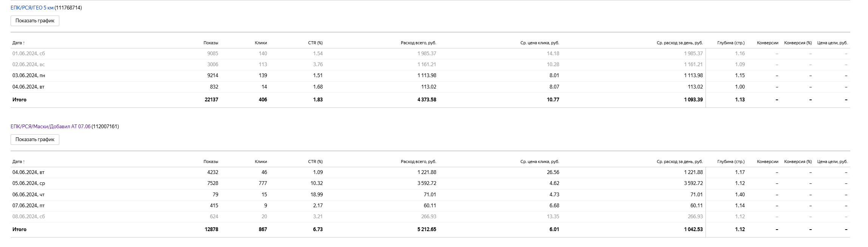Click the Глубина (стр.) header in the ГЕО 5 км table
Image resolution: width=868 pixels, height=247 pixels.
coord(731,43)
